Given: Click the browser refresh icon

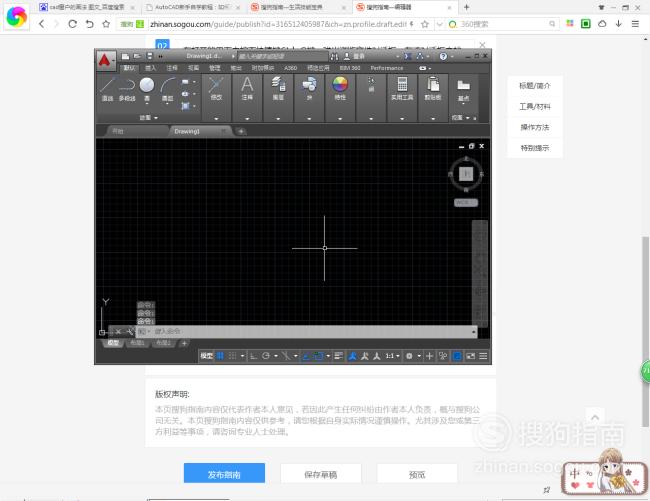Looking at the screenshot, I should (x=73, y=24).
